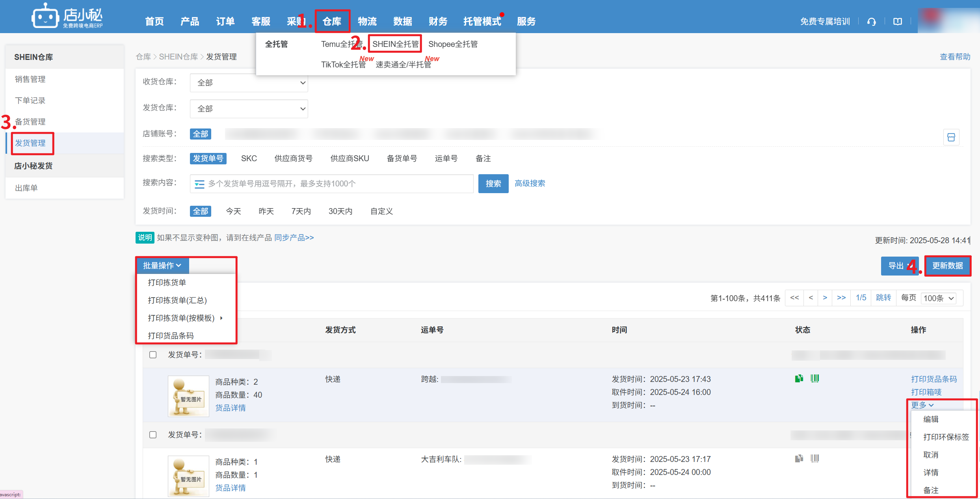Viewport: 980px width, 499px height.
Task: Open 物流 in top navigation
Action: point(367,22)
